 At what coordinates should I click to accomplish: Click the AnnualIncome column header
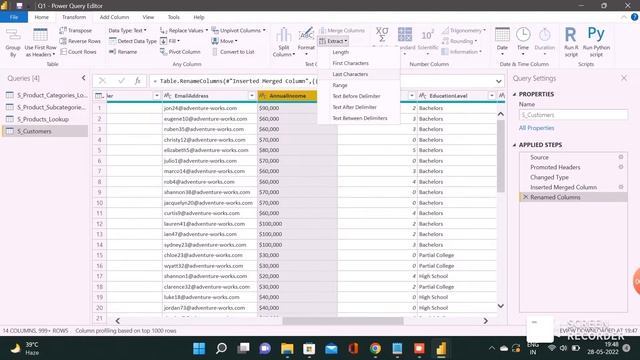tap(287, 96)
